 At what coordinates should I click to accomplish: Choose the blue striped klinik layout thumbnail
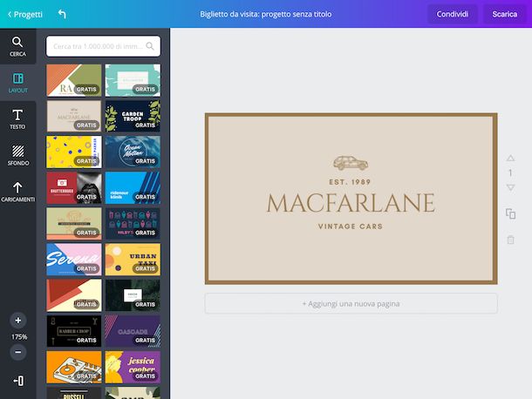click(x=133, y=188)
